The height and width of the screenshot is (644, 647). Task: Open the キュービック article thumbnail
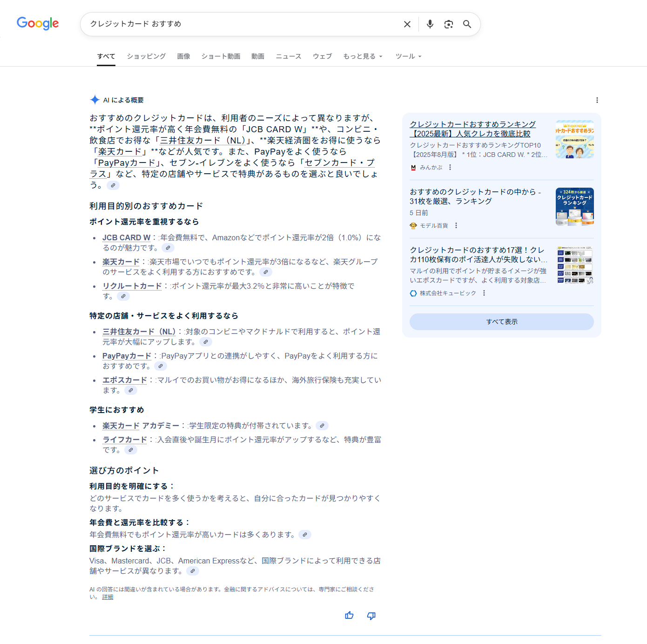pyautogui.click(x=575, y=265)
